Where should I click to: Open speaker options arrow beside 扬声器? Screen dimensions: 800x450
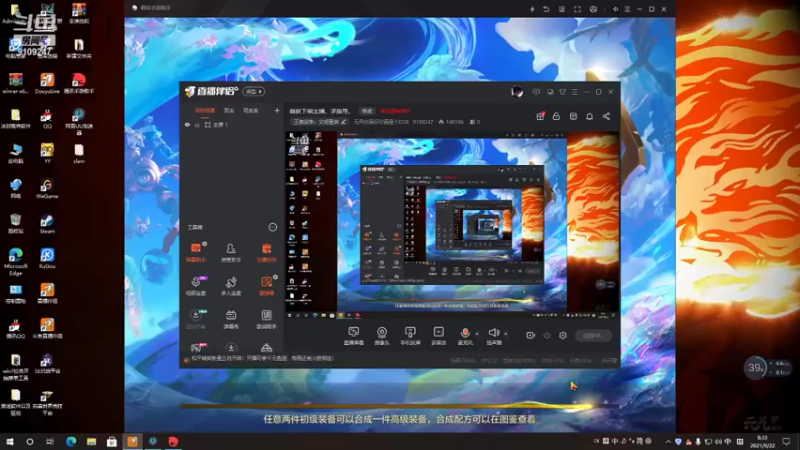point(506,334)
